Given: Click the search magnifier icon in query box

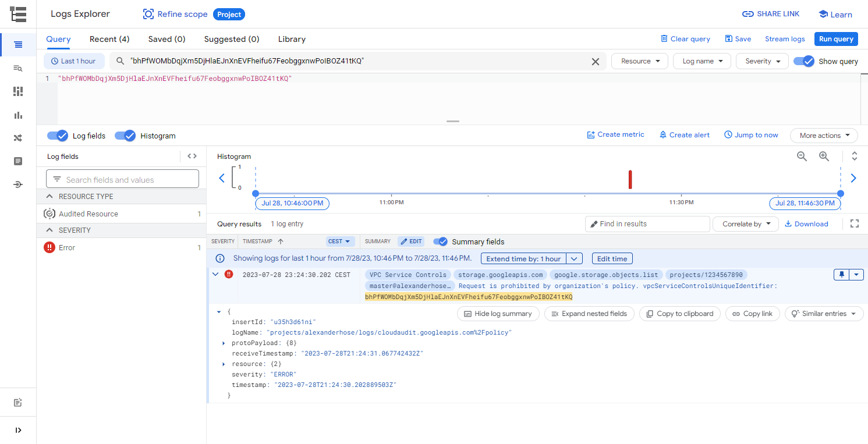Looking at the screenshot, I should coord(121,61).
